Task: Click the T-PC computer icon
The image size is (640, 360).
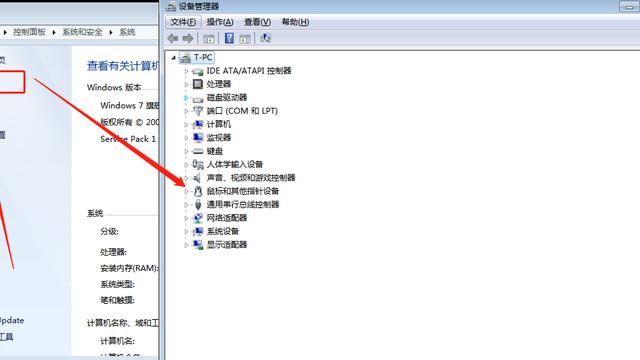Action: tap(185, 58)
